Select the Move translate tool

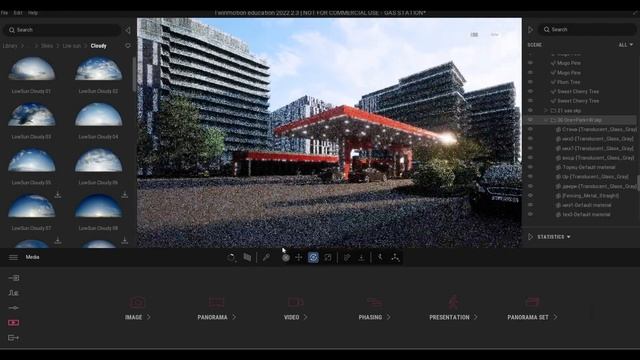(299, 257)
